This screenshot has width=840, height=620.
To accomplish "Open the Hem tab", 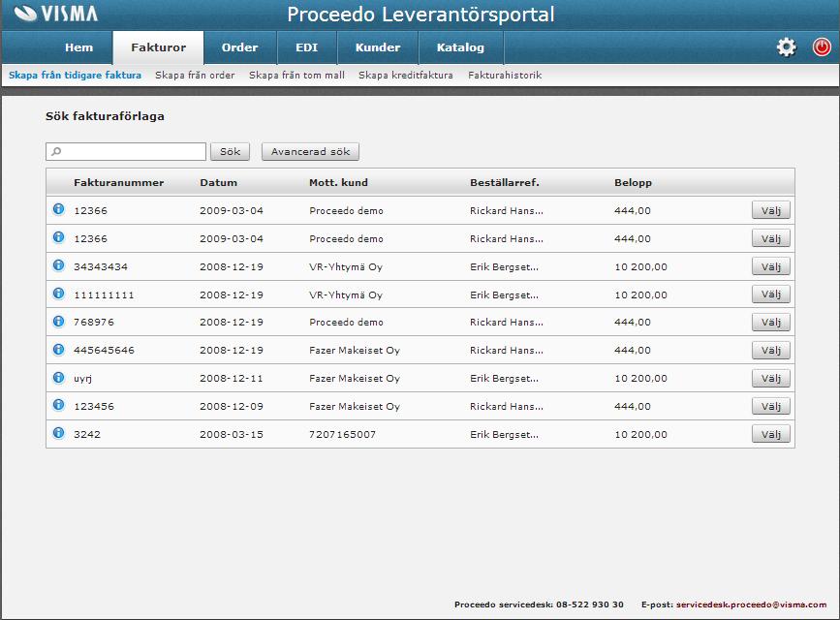I will pyautogui.click(x=79, y=47).
